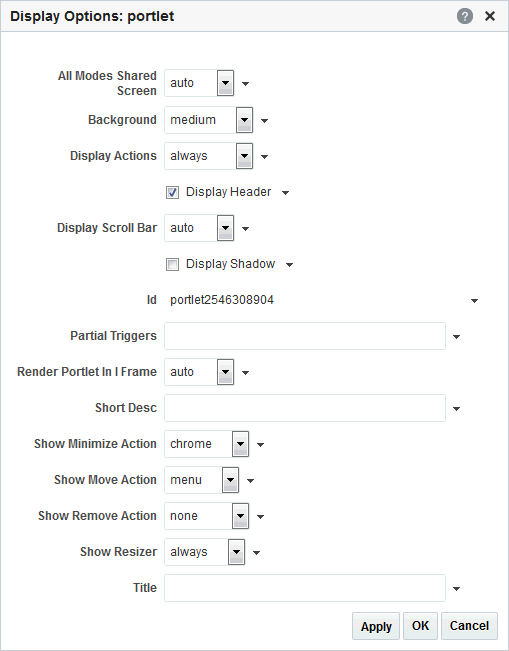This screenshot has width=509, height=651.
Task: Uncheck the Display Header checkbox
Action: [x=172, y=192]
